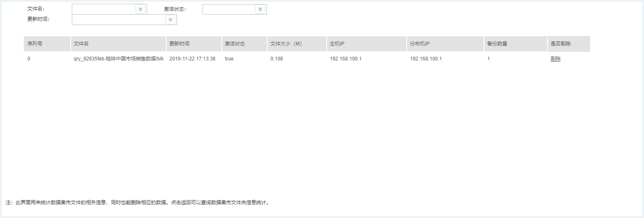Click the 更新时间 dropdown arrow icon
This screenshot has height=218, width=644.
[x=170, y=20]
